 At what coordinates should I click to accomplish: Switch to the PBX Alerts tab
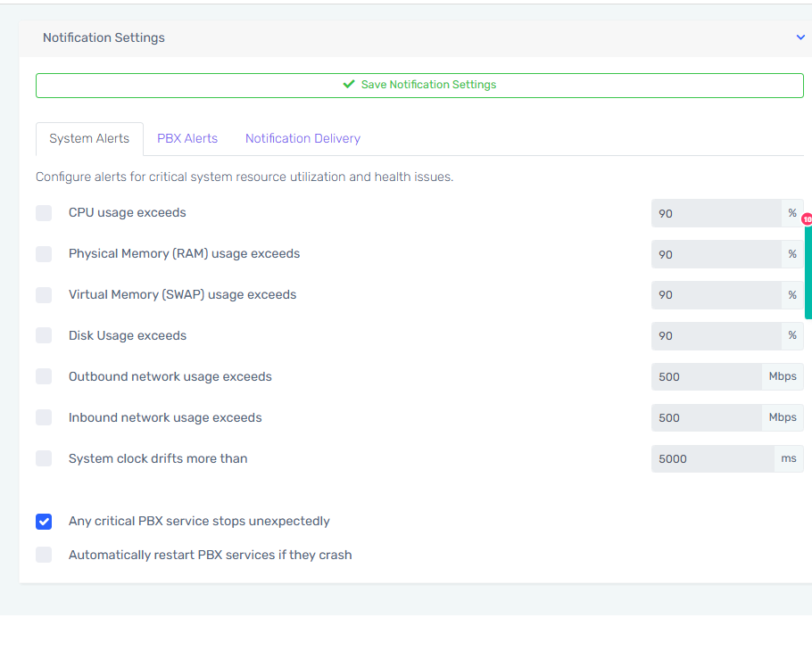187,138
